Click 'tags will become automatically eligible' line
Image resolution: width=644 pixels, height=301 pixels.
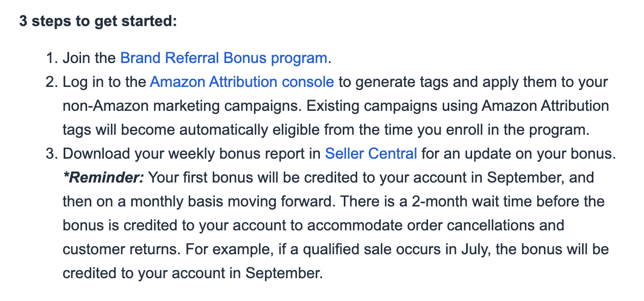point(191,130)
